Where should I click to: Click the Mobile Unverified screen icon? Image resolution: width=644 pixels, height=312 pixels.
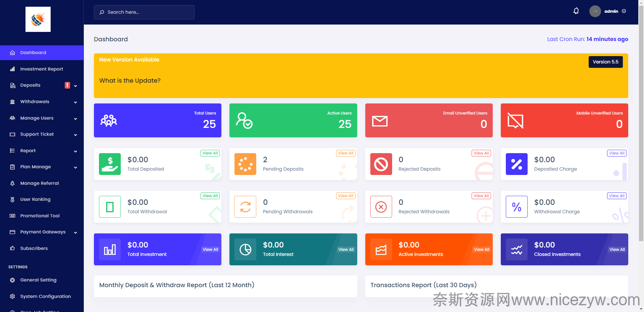tap(516, 121)
